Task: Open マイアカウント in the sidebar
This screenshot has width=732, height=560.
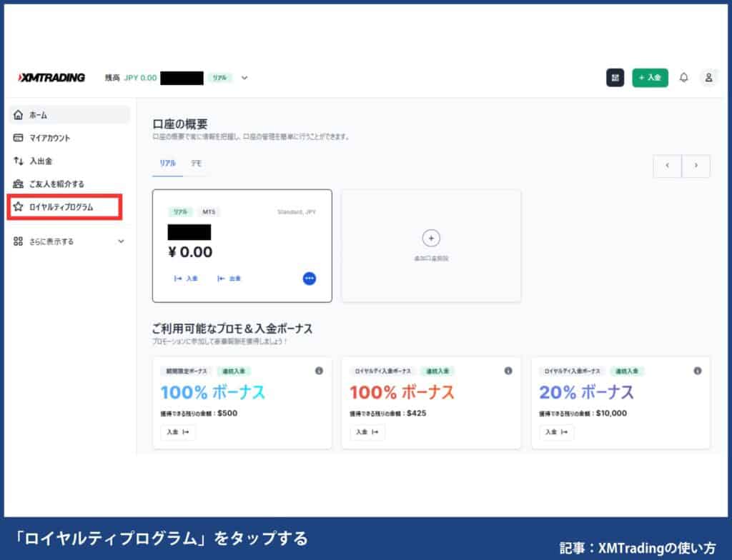Action: [69, 138]
